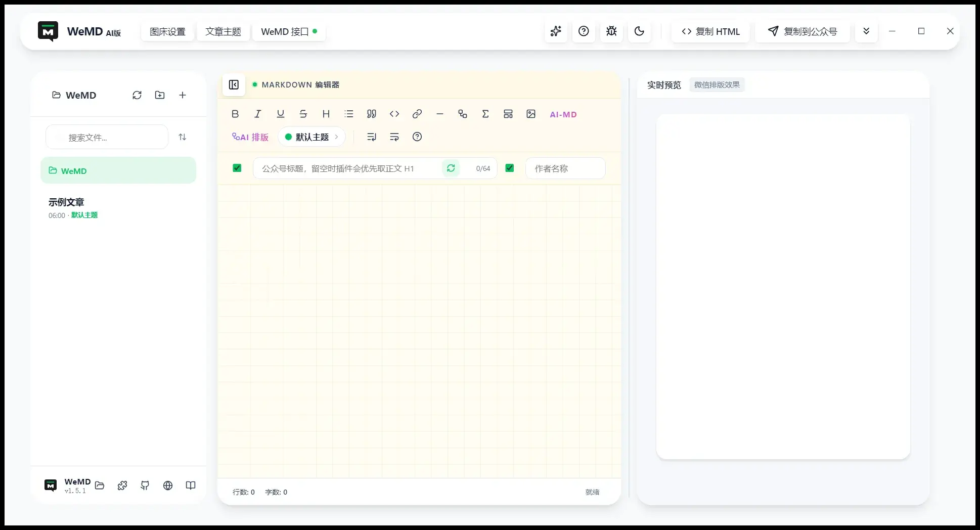Insert a Heading using the H icon
This screenshot has height=530, width=980.
click(x=326, y=114)
